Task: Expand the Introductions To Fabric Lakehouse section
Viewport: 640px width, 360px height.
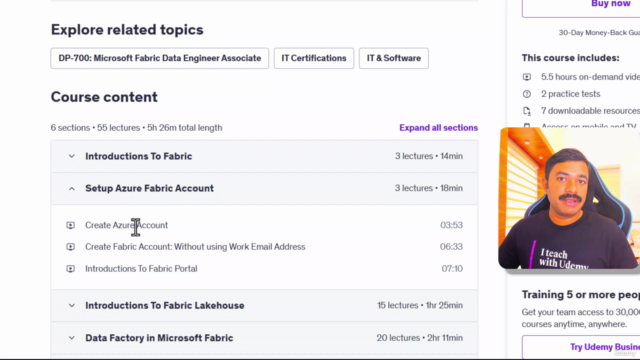Action: point(264,306)
